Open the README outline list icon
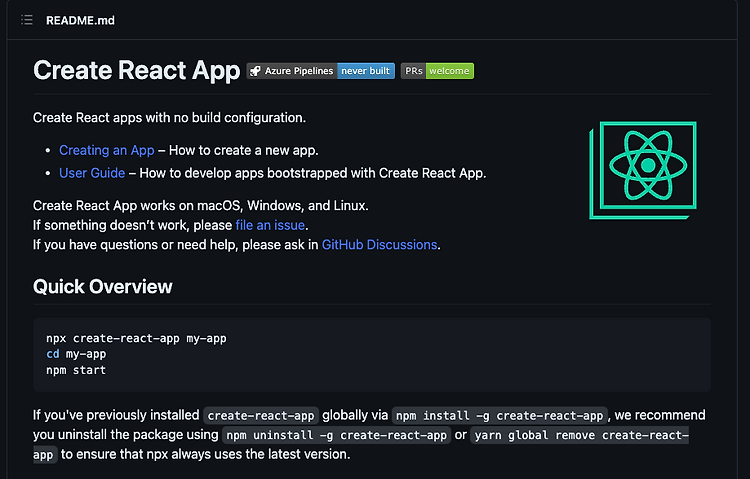The width and height of the screenshot is (750, 479). click(27, 20)
